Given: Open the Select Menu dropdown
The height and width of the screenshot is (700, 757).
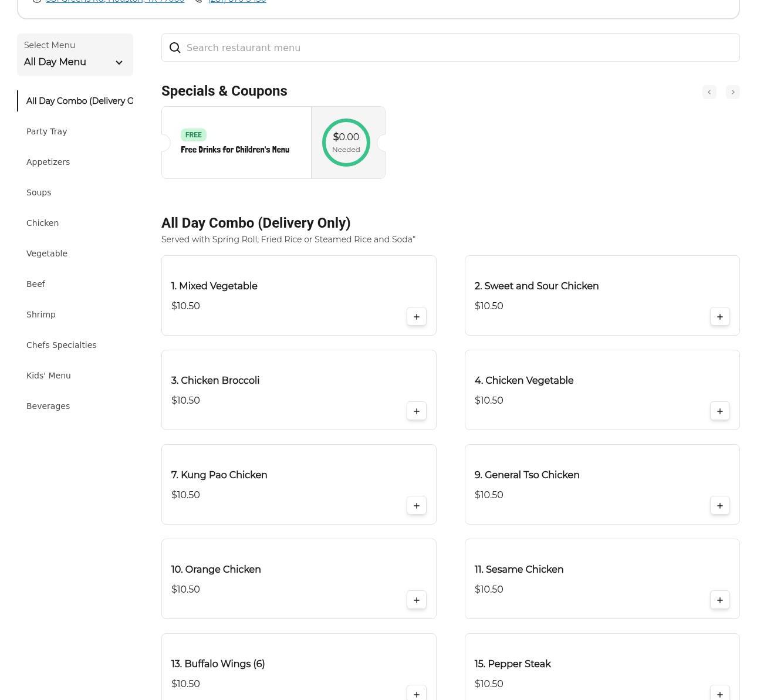Looking at the screenshot, I should click(x=75, y=55).
